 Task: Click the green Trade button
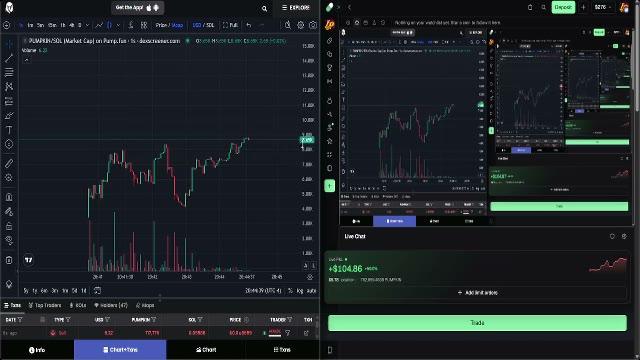[477, 323]
